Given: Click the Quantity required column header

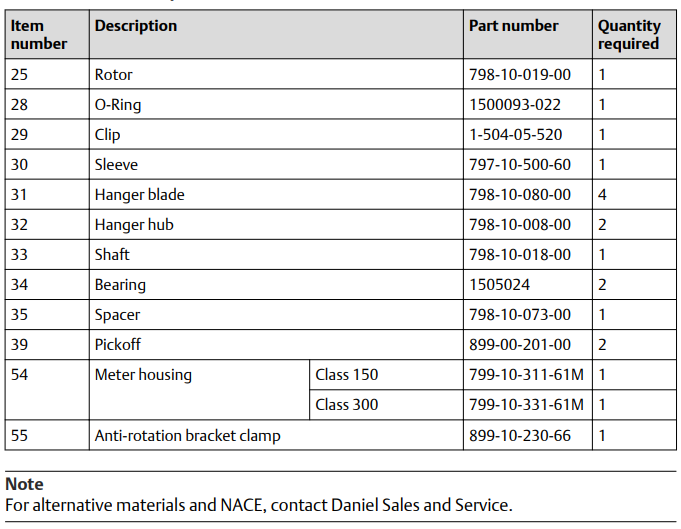Looking at the screenshot, I should 629,35.
